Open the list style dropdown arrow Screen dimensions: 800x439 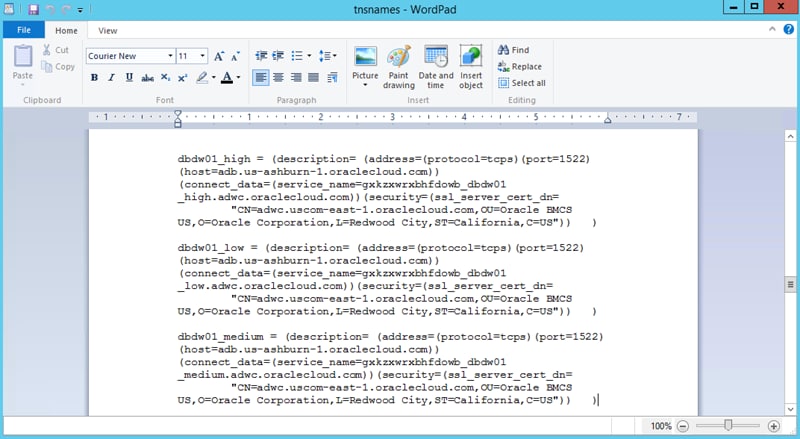(309, 56)
